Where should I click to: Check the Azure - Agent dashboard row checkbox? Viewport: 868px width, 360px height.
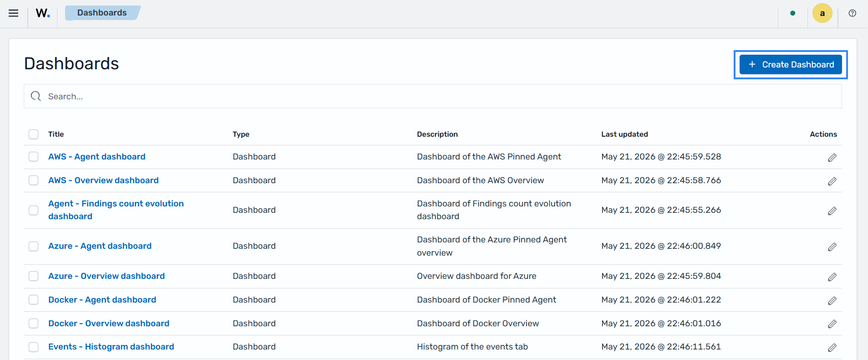click(x=33, y=246)
